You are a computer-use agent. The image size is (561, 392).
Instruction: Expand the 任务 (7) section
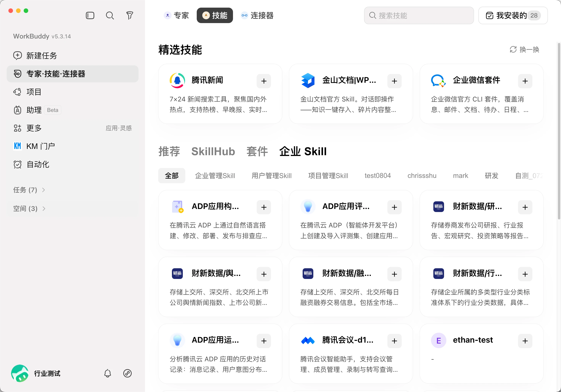[x=29, y=190]
